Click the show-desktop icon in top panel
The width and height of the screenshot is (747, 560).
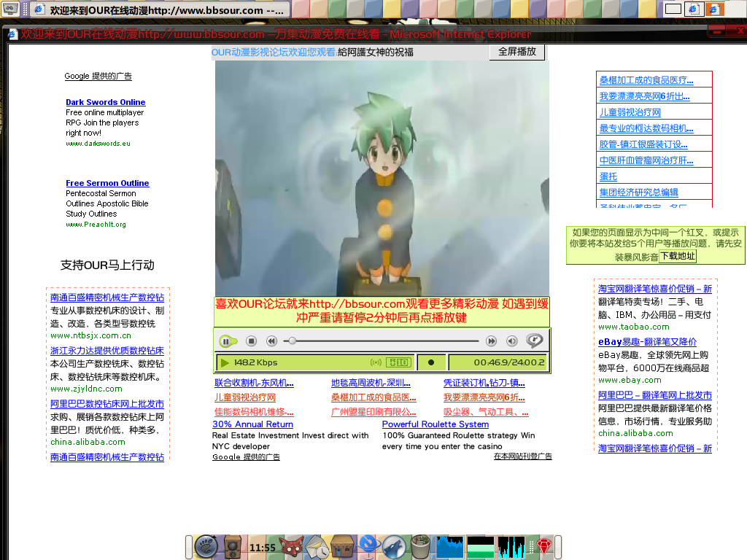10,9
